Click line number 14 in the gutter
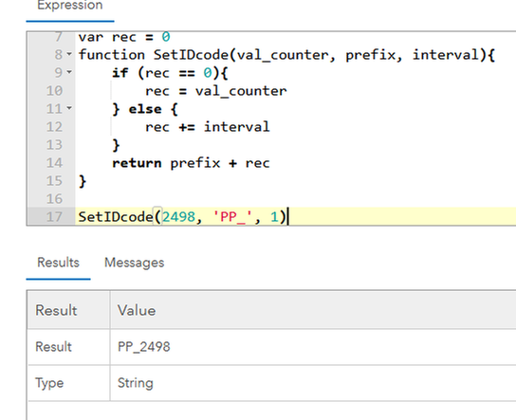Image resolution: width=516 pixels, height=420 pixels. (x=54, y=163)
